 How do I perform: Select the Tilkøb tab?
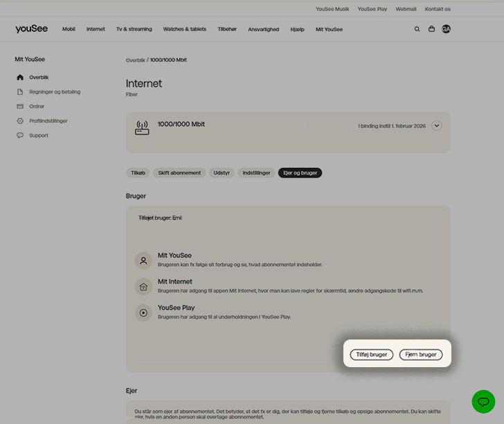coord(138,173)
